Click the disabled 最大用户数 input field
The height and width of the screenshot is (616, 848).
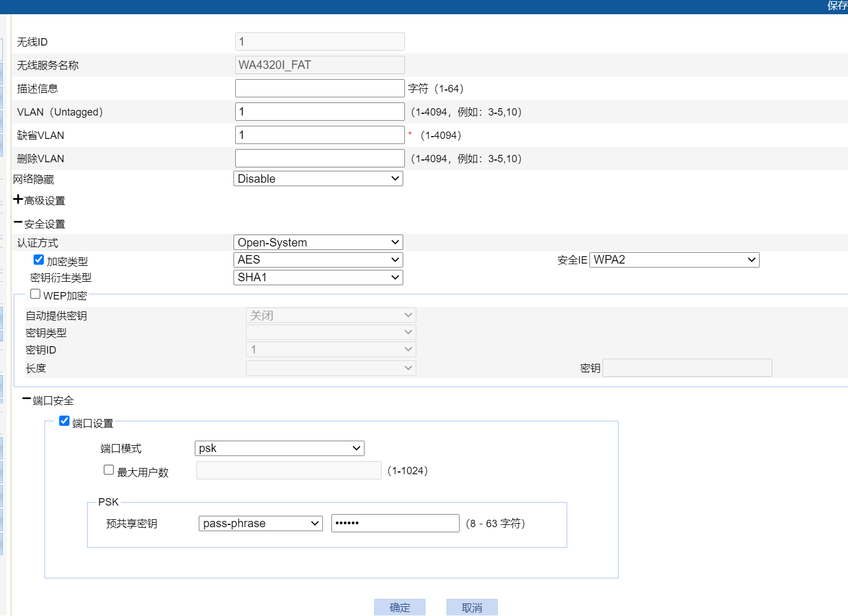pyautogui.click(x=289, y=470)
